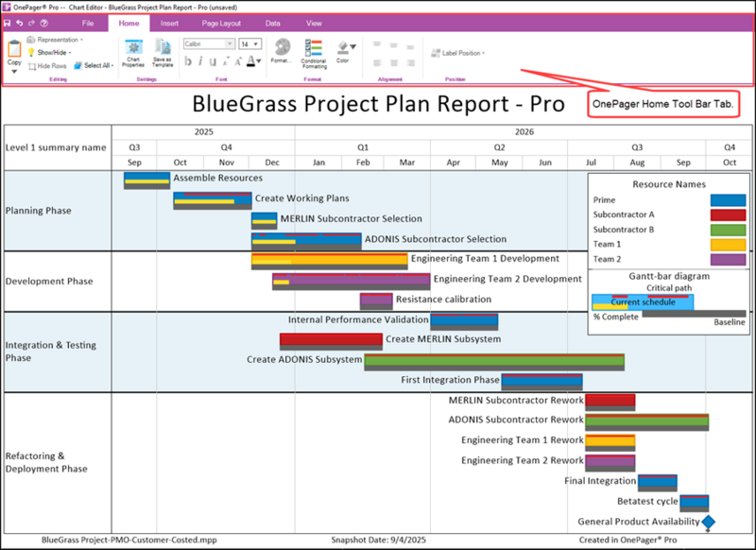Toggle italic font formatting

[x=200, y=61]
